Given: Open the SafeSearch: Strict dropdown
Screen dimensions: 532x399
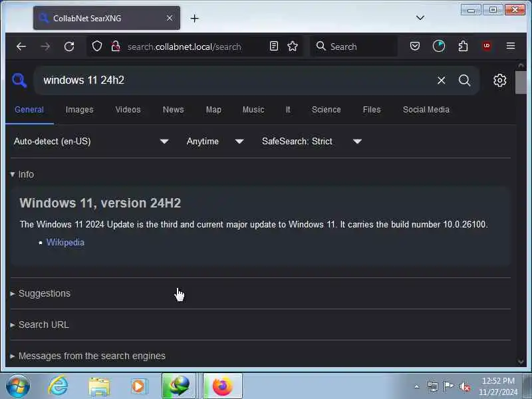Looking at the screenshot, I should [311, 141].
